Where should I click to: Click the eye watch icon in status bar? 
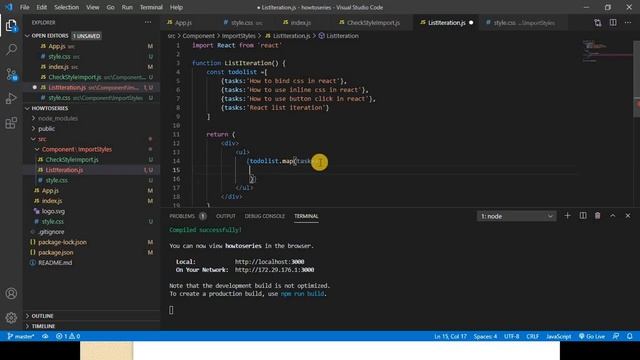click(x=45, y=336)
